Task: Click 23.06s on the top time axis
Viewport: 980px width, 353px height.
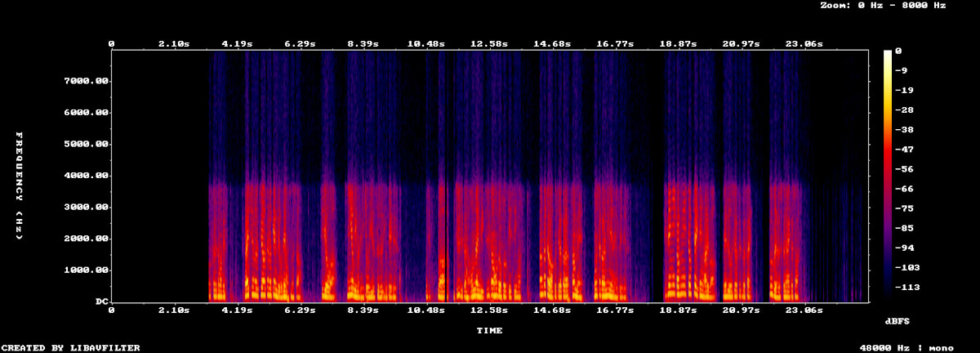Action: coord(804,42)
